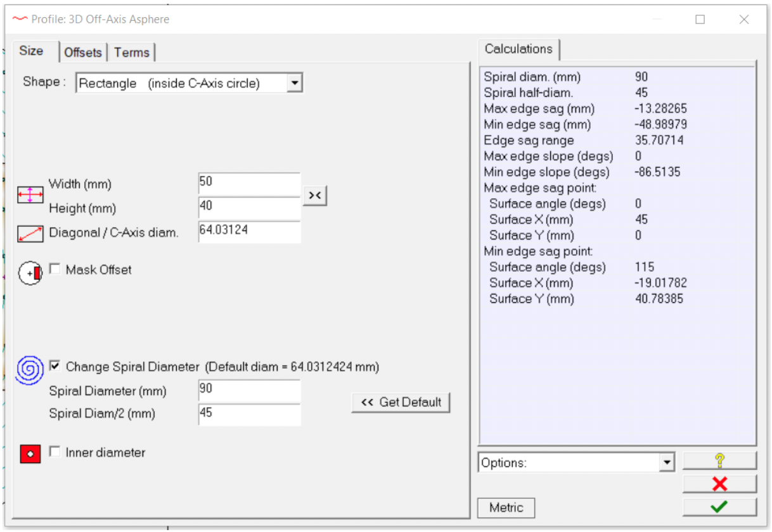This screenshot has height=532, width=772.
Task: Click the yellow question mark help button
Action: (x=719, y=461)
